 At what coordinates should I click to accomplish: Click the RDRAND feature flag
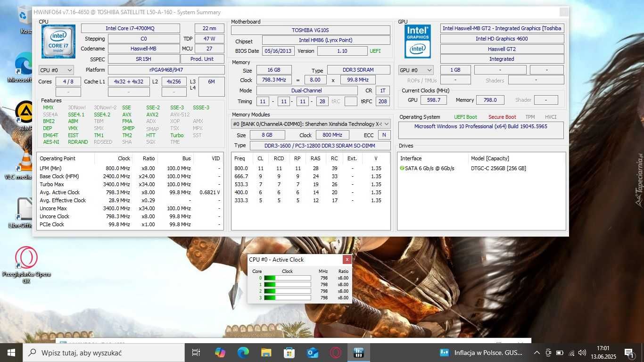tap(78, 142)
